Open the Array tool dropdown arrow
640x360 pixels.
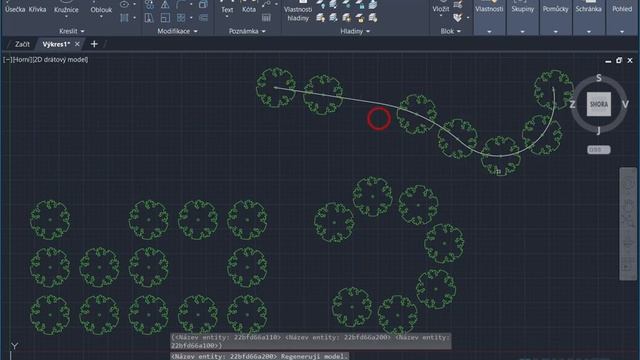pyautogui.click(x=191, y=18)
